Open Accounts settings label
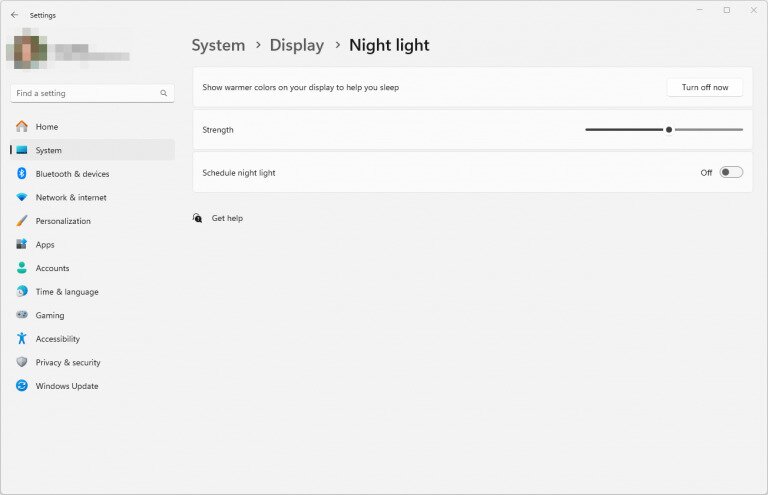Screen dimensions: 768x495 click(52, 268)
